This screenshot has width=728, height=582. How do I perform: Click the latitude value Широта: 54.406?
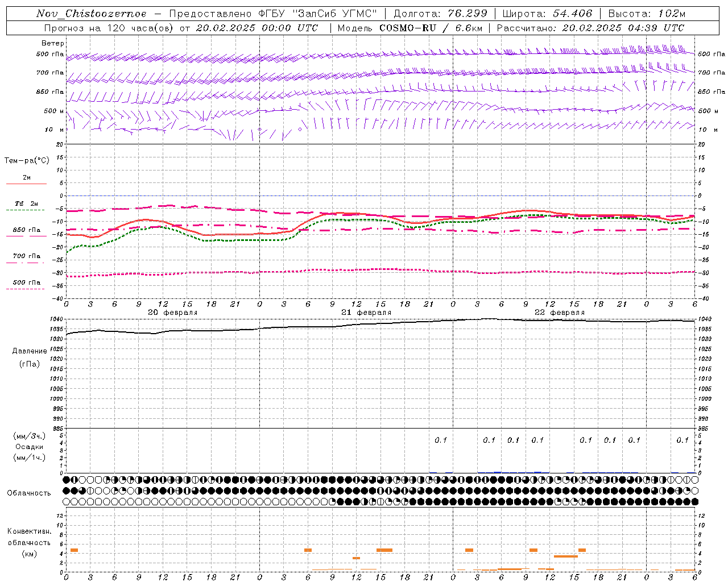point(547,14)
